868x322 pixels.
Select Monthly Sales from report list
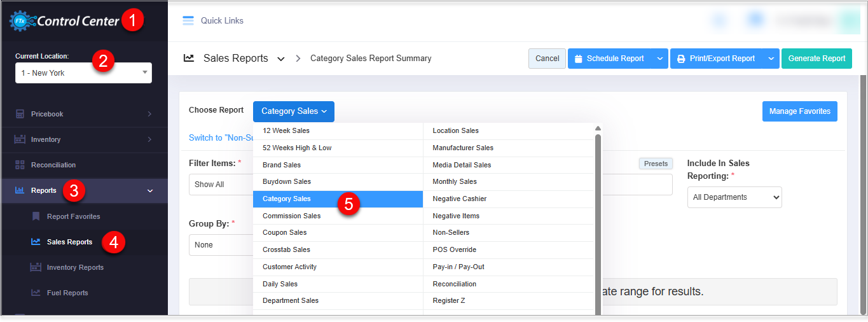454,181
